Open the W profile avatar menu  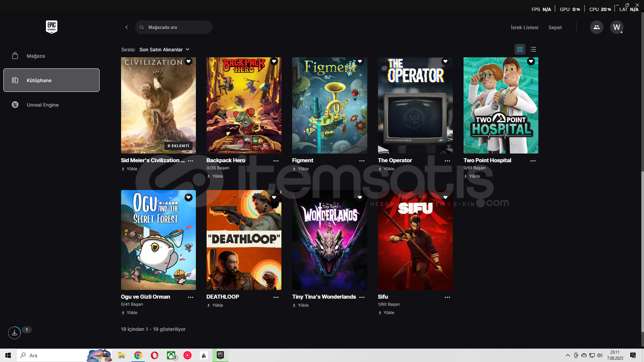[x=616, y=27]
